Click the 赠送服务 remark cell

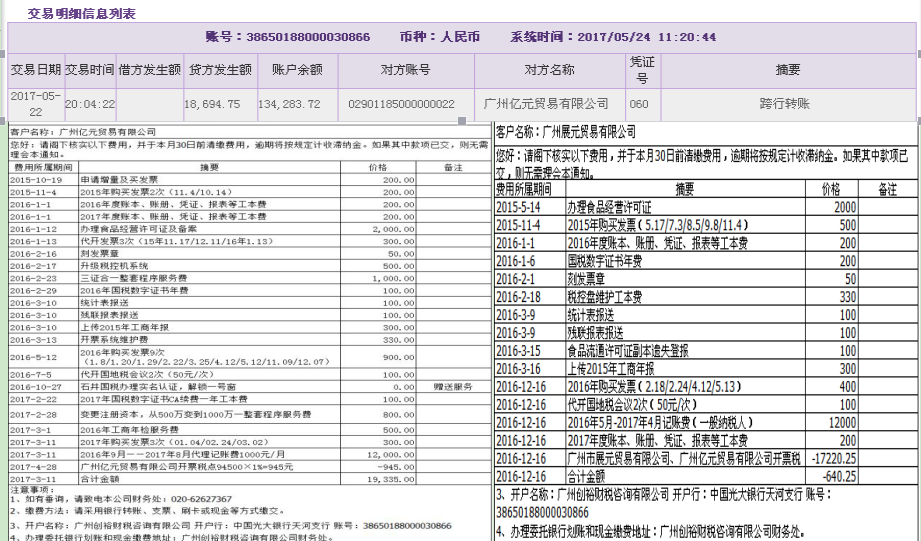tap(453, 387)
